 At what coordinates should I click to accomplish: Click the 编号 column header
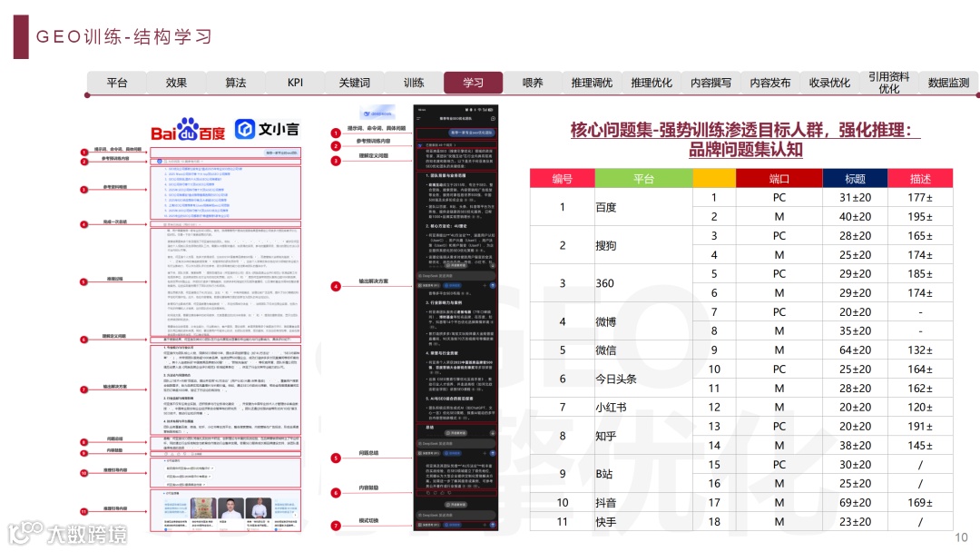[562, 179]
